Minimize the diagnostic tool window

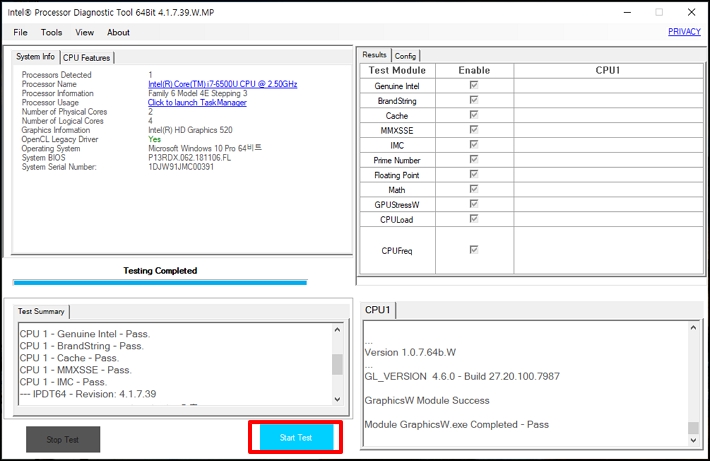pos(627,12)
